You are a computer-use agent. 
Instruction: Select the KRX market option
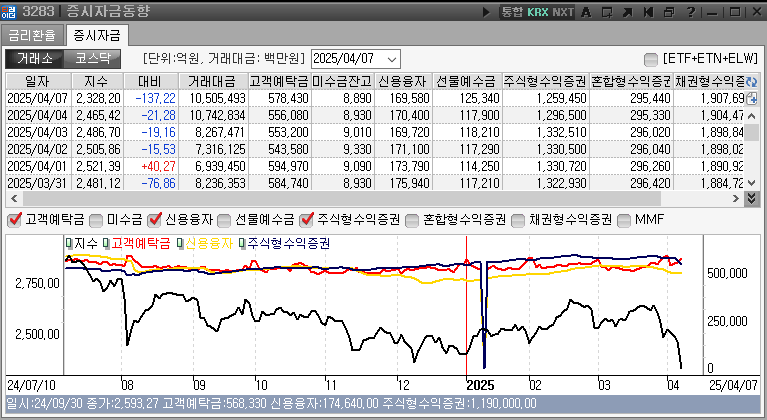[x=538, y=12]
